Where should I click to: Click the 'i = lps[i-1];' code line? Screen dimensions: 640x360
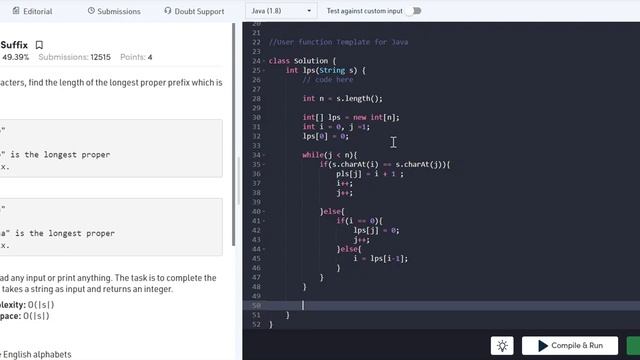(380, 258)
